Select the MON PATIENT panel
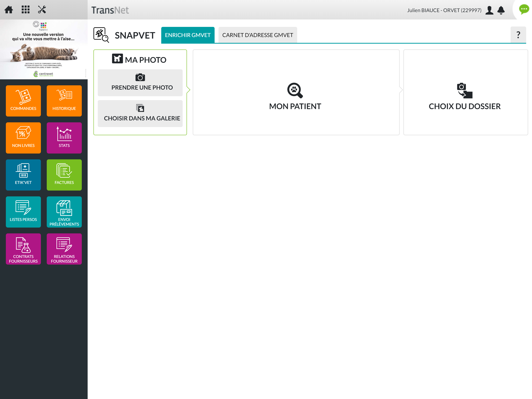Viewport: 532px width, 399px height. (x=296, y=92)
